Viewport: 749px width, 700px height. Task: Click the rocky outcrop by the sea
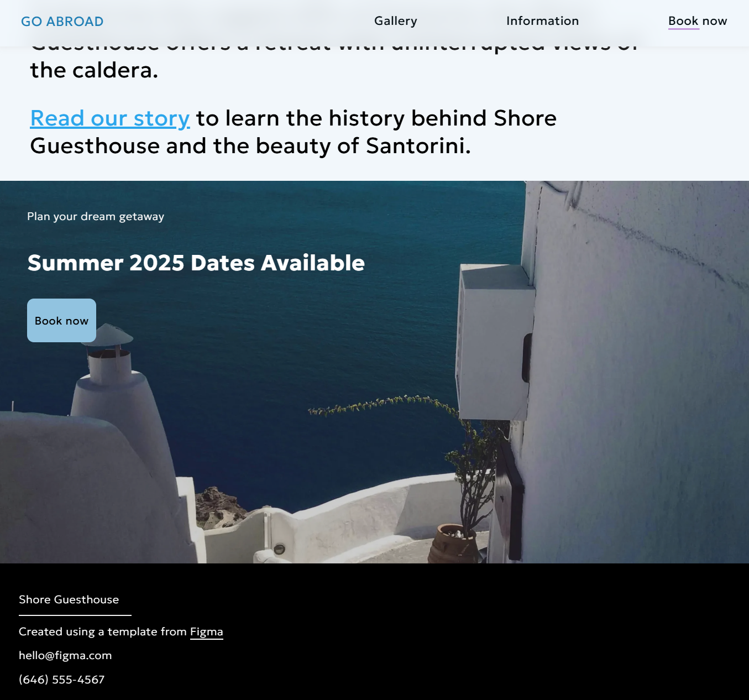pos(218,506)
